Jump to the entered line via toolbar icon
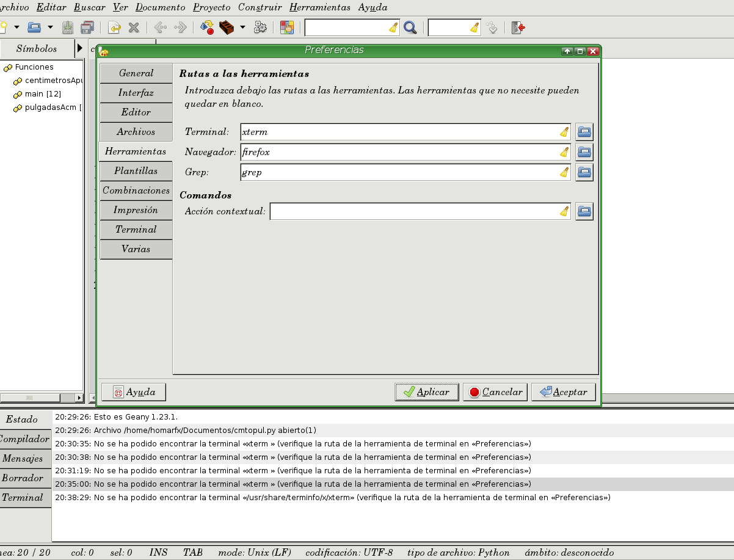The height and width of the screenshot is (560, 734). (492, 27)
